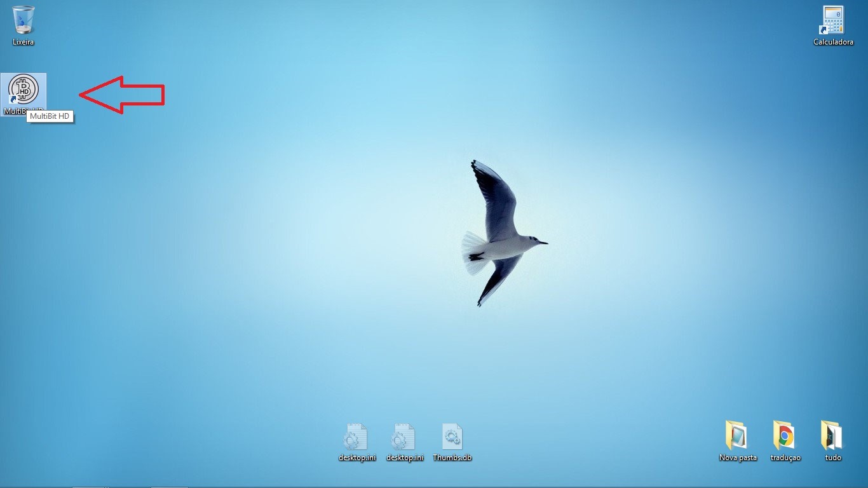This screenshot has width=868, height=488.
Task: Select the MultiBit HD Bitcoin shortcut icon
Action: point(24,89)
